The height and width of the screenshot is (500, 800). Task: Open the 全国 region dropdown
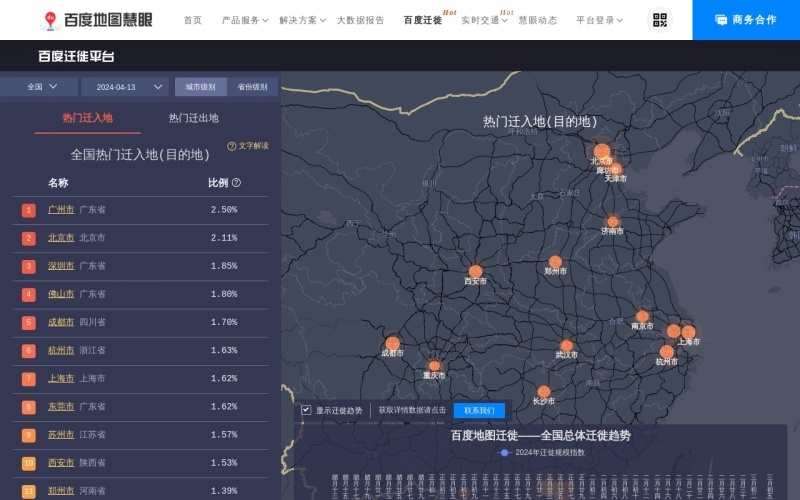pyautogui.click(x=39, y=87)
